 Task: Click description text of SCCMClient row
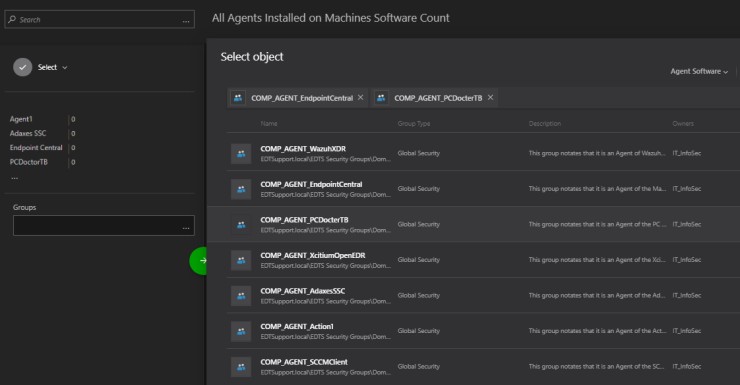[597, 366]
